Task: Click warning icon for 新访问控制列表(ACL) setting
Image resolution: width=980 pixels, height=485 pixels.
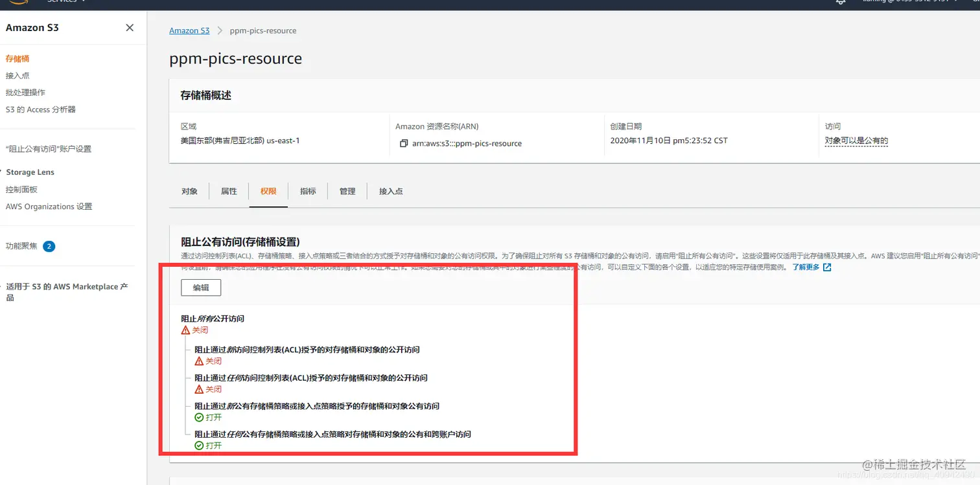Action: pyautogui.click(x=199, y=361)
